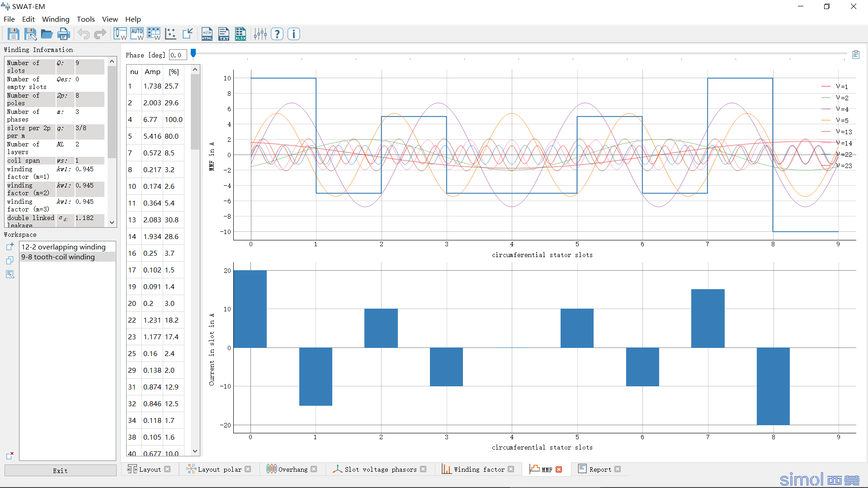Screen dimensions: 868x488
Task: Click the scatter plot analysis icon
Action: [170, 34]
